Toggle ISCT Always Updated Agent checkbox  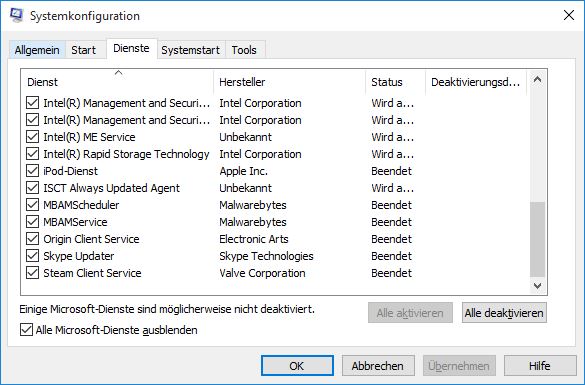coord(32,188)
